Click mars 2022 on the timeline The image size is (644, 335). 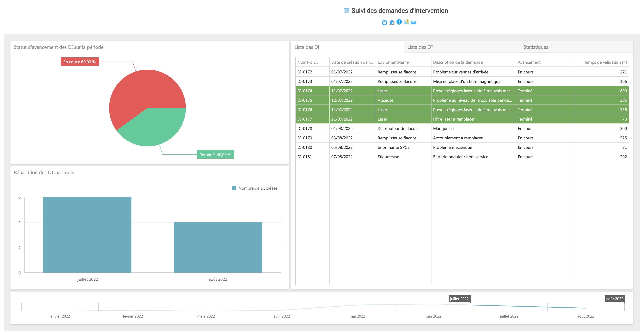206,316
